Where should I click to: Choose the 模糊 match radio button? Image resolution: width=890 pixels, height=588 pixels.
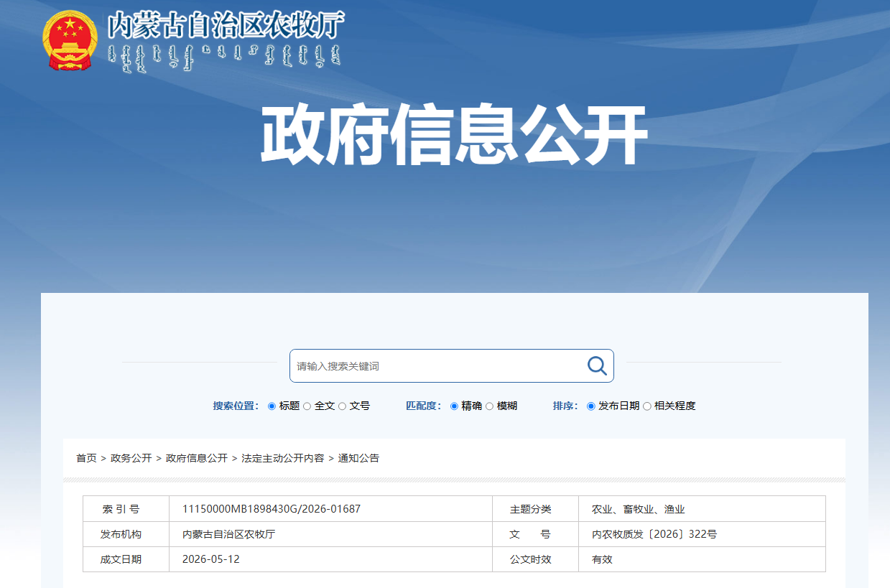[x=489, y=406]
